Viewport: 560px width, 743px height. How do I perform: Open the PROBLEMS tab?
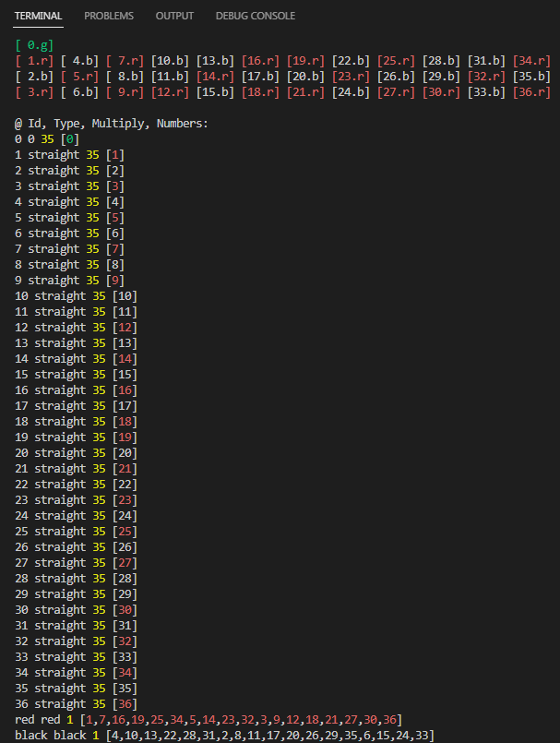click(x=108, y=16)
